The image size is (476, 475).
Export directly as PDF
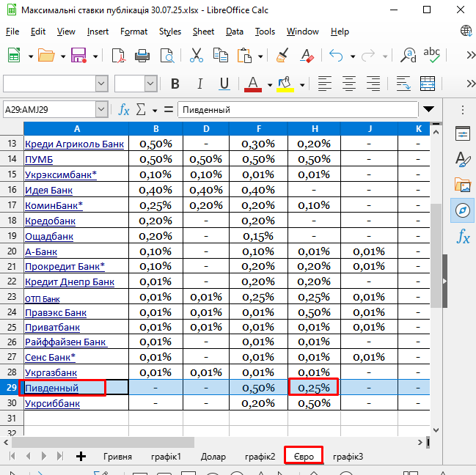pyautogui.click(x=118, y=56)
